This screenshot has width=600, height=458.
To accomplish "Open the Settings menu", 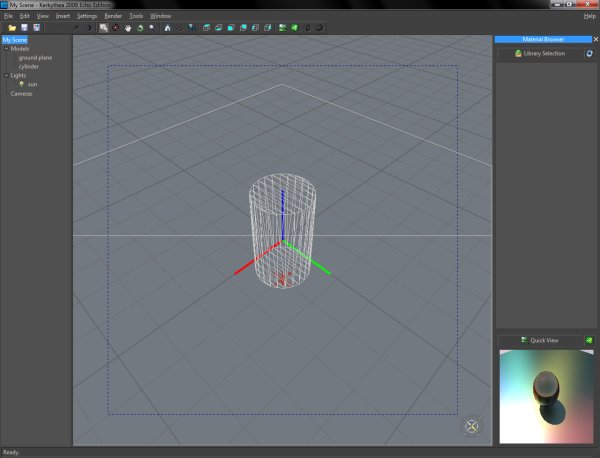I will (x=87, y=16).
